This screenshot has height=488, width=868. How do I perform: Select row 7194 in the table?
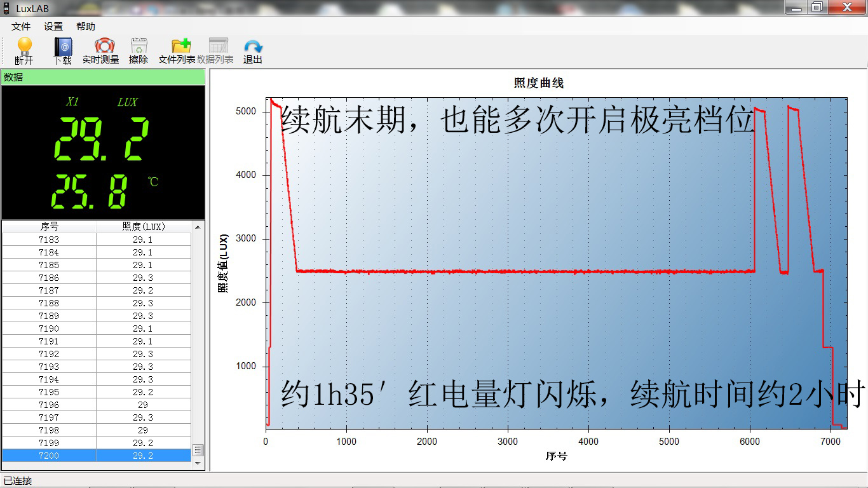point(97,379)
